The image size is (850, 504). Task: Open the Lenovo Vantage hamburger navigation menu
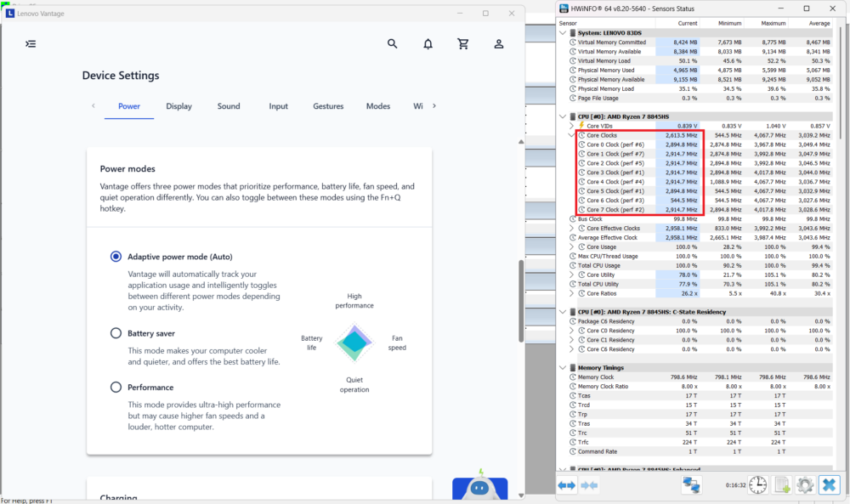click(31, 44)
